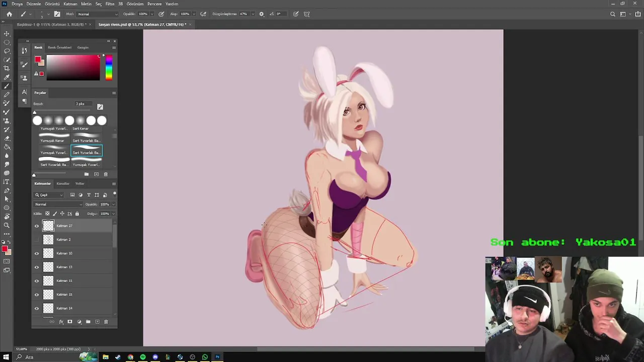Add layer style fx icon
644x362 pixels.
[x=61, y=322]
